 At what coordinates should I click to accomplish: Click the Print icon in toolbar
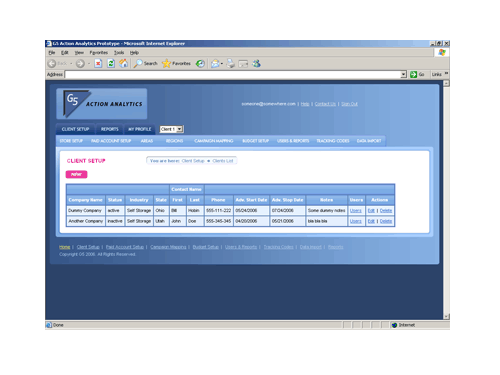point(231,63)
